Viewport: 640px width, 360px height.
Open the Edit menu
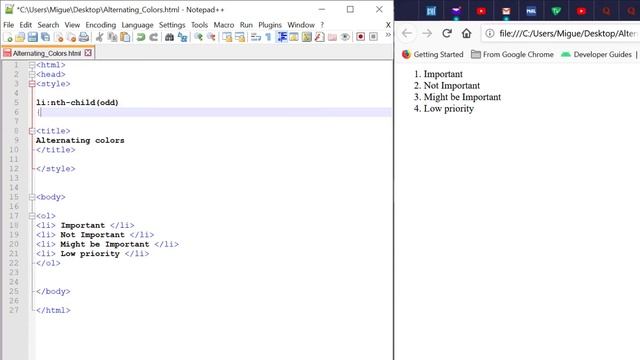pyautogui.click(x=25, y=25)
